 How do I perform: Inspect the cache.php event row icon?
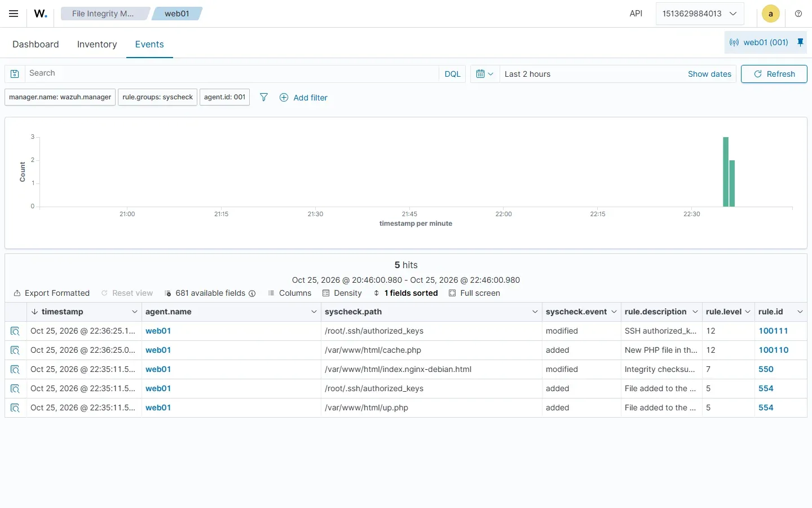tap(15, 351)
